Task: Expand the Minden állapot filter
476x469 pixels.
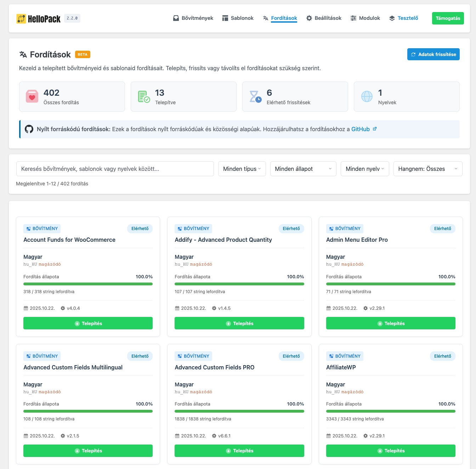Action: 303,169
